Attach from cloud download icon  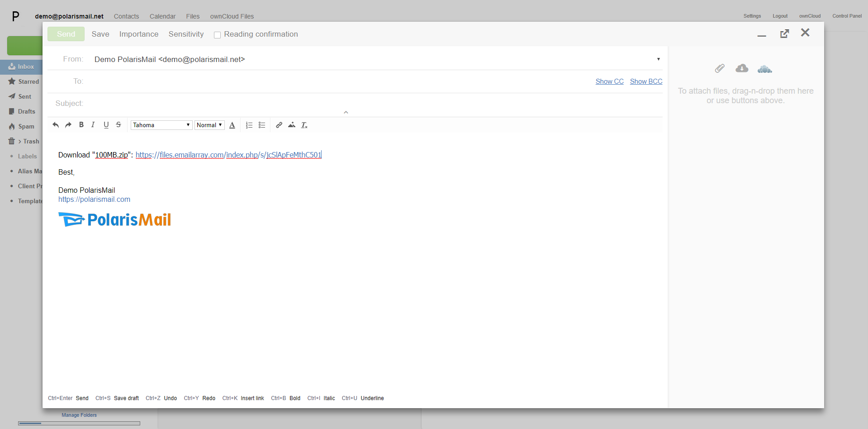click(x=742, y=68)
